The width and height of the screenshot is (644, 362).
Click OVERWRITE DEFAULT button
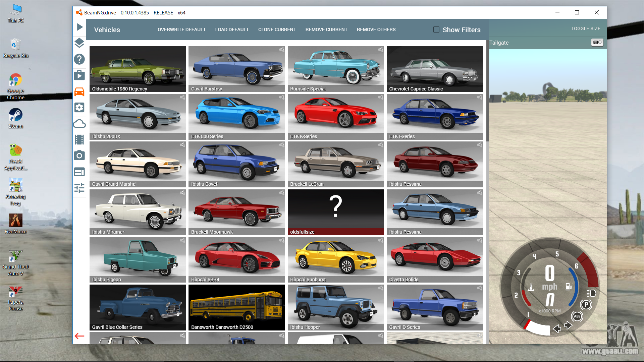point(182,29)
